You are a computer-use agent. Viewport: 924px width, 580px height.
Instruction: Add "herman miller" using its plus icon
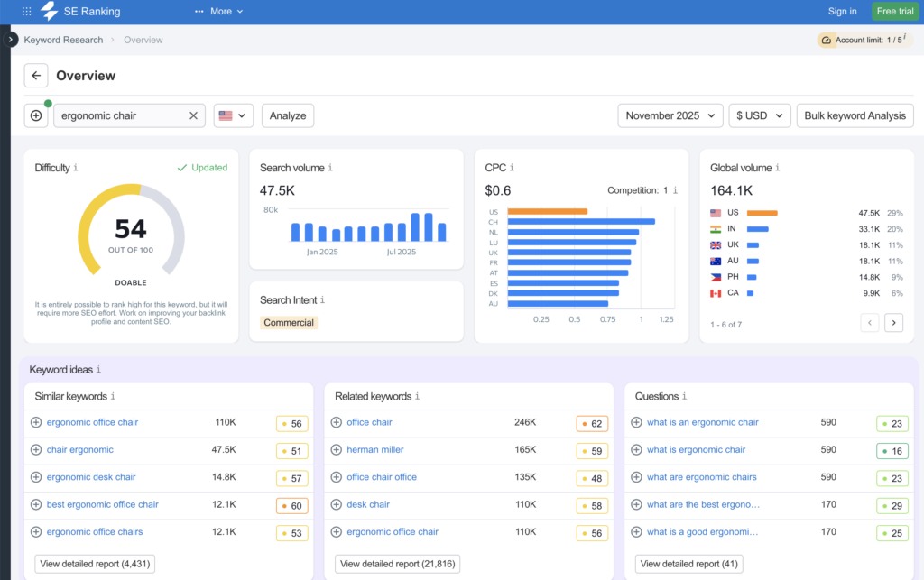(338, 449)
